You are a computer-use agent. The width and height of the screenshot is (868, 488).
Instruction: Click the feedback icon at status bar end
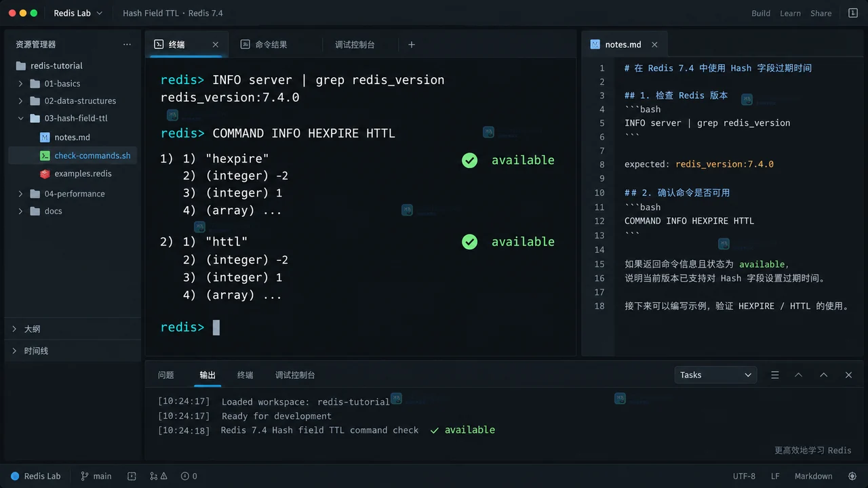click(x=852, y=476)
